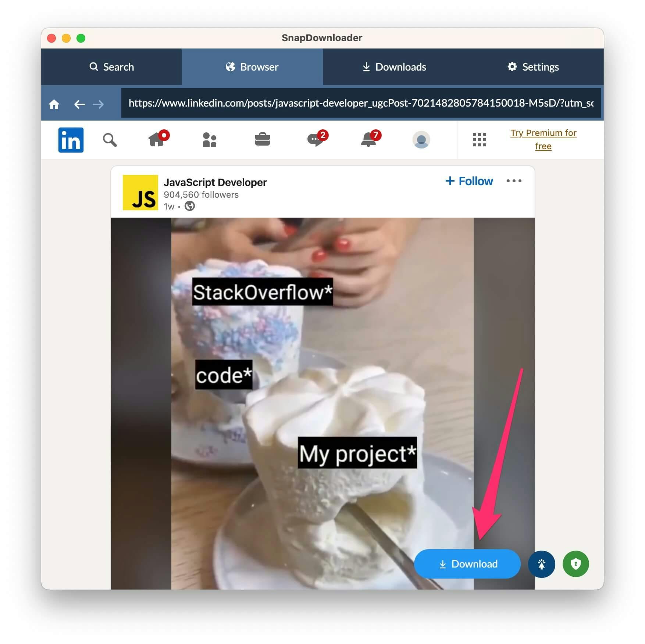This screenshot has width=645, height=644.
Task: Go forward with the right arrow
Action: pos(98,104)
